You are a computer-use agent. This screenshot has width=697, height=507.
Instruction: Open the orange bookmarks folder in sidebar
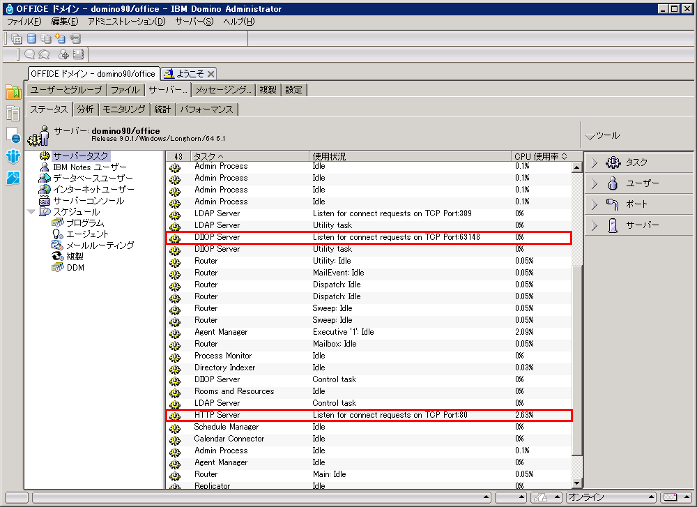tap(13, 92)
